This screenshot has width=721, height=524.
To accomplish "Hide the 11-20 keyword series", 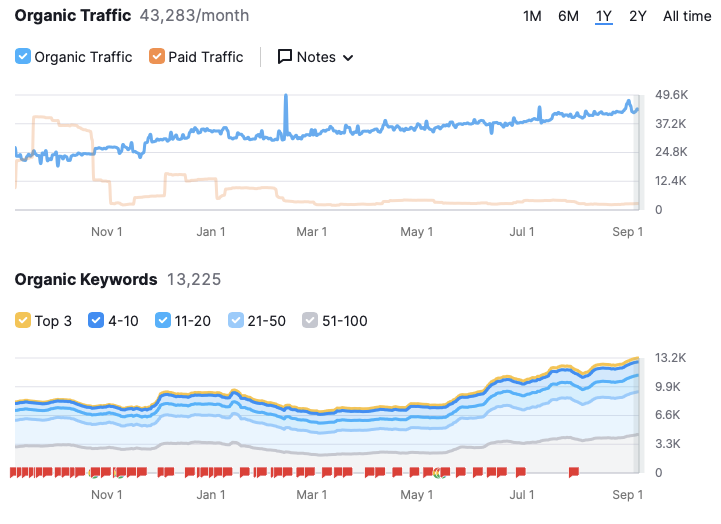I will (x=162, y=321).
